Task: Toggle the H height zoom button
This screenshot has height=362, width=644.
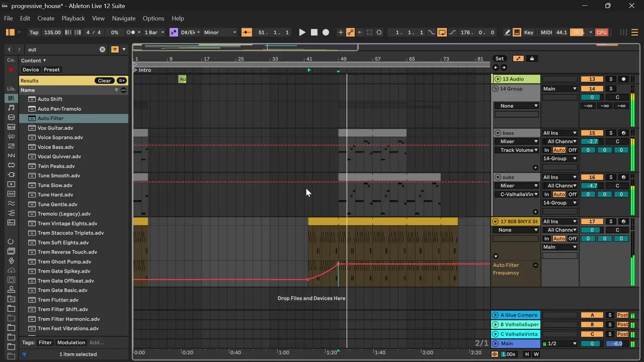Action: point(527,354)
